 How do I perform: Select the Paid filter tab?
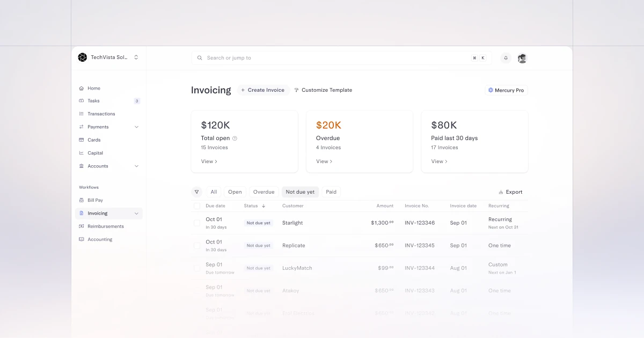331,192
